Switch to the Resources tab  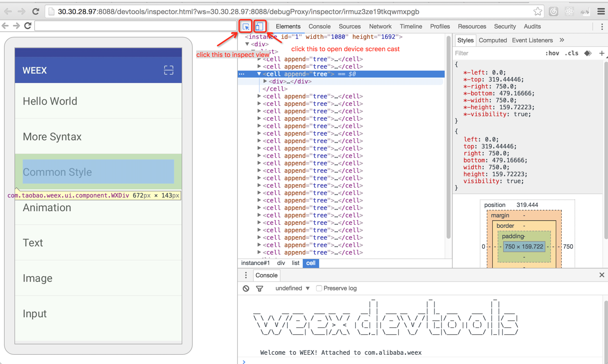point(472,27)
